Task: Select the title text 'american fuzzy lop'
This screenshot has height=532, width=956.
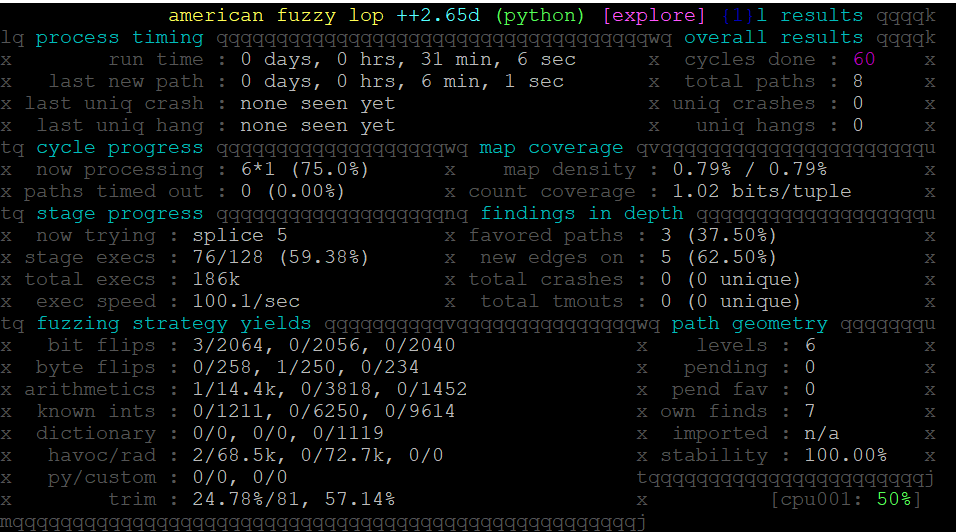Action: (x=276, y=15)
